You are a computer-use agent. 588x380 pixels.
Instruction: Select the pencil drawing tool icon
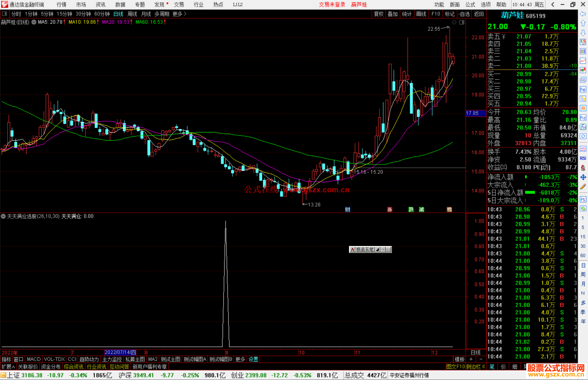click(x=583, y=187)
